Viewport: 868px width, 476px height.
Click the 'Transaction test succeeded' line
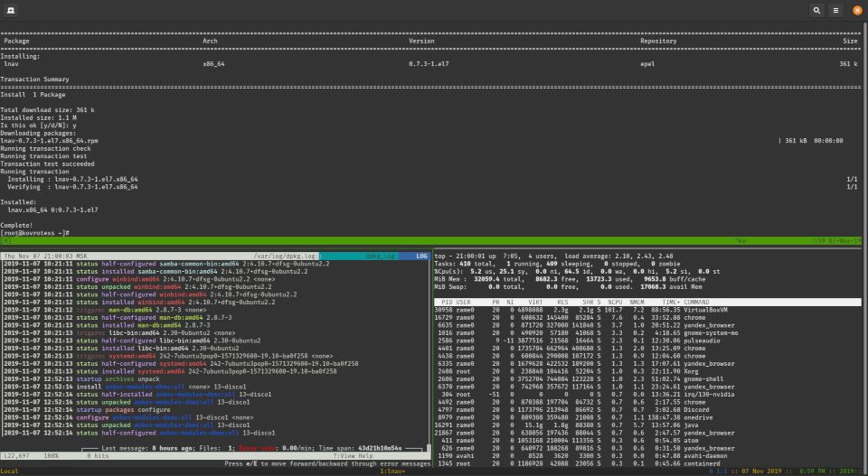tap(47, 164)
